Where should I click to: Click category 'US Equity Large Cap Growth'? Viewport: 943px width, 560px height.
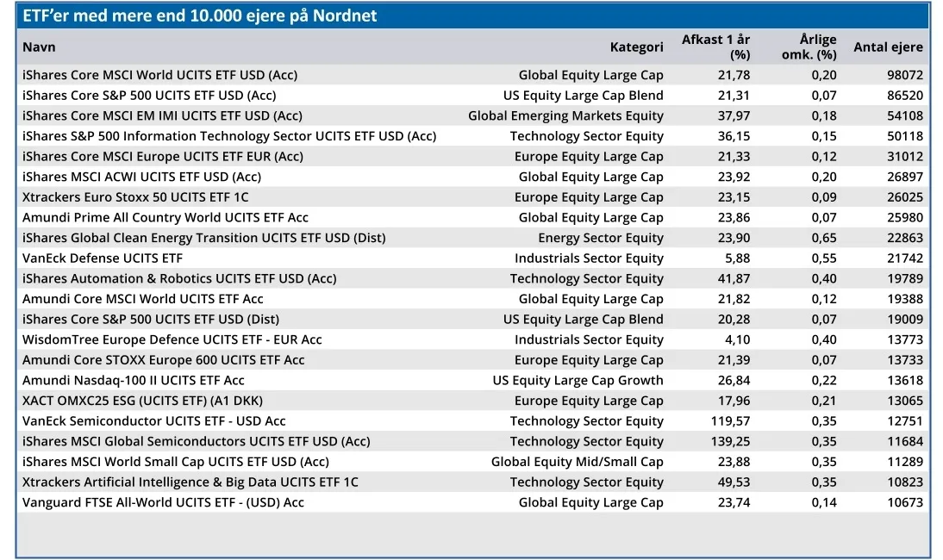point(578,380)
